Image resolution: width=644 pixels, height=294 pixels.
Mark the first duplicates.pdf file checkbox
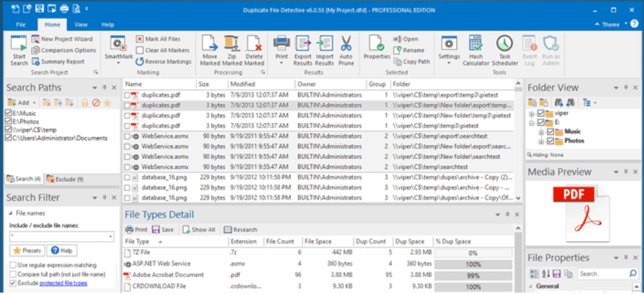127,95
